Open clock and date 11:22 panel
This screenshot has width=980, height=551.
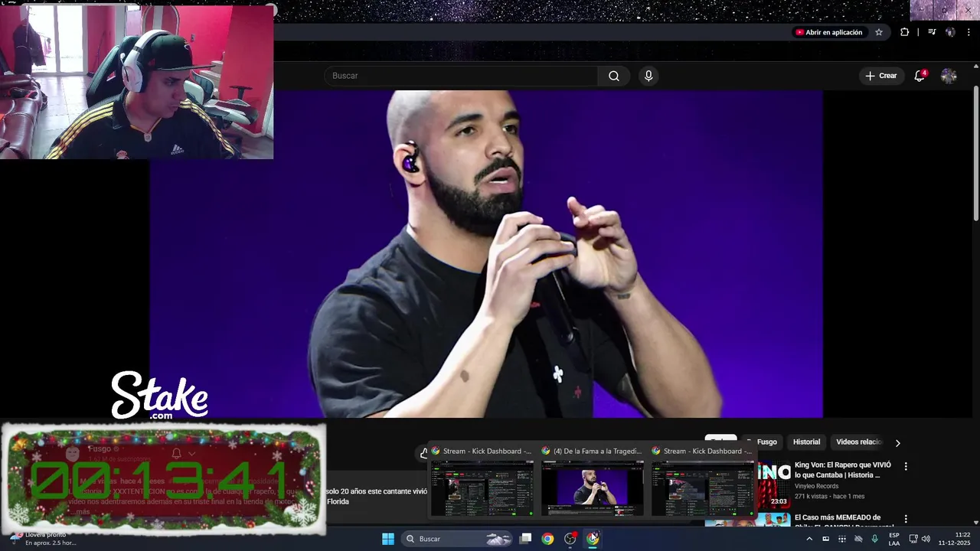click(954, 539)
